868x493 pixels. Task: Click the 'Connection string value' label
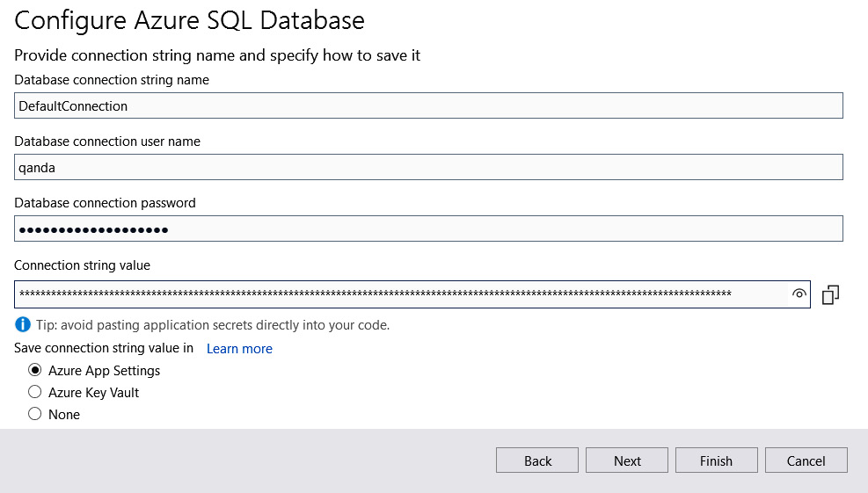point(82,265)
